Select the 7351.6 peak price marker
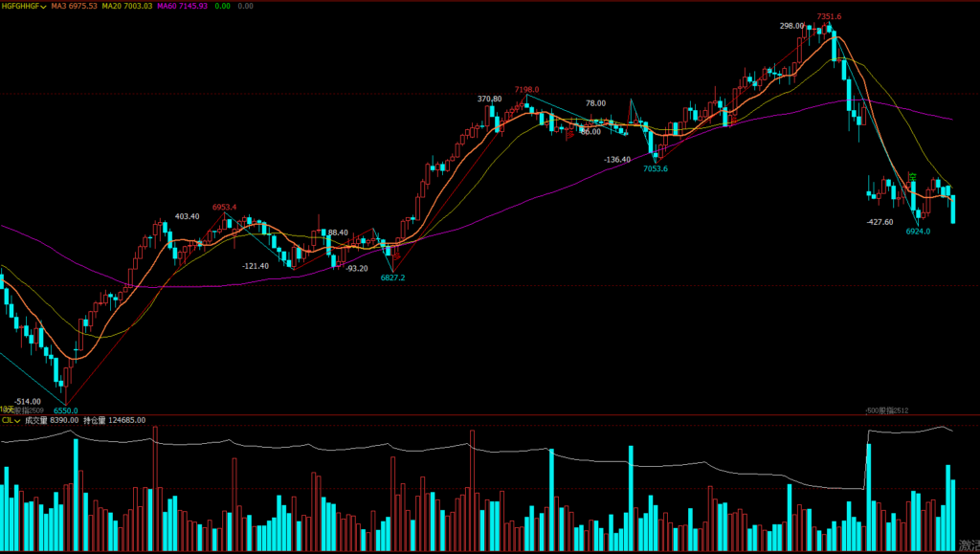This screenshot has width=980, height=554. click(829, 16)
